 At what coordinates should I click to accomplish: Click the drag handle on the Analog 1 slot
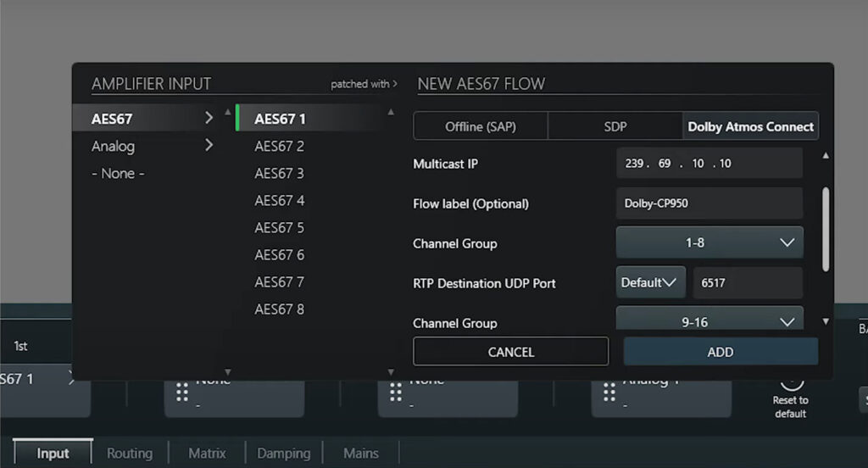tap(609, 392)
